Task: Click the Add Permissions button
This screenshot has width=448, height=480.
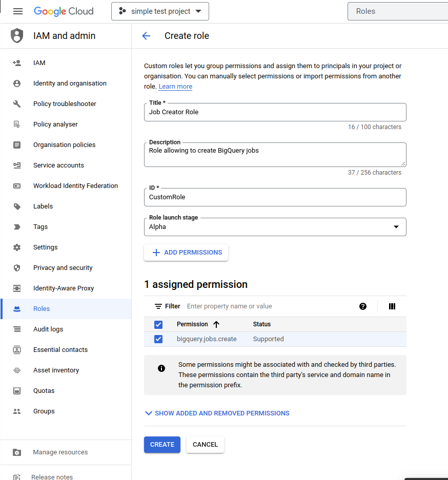Action: pyautogui.click(x=186, y=253)
